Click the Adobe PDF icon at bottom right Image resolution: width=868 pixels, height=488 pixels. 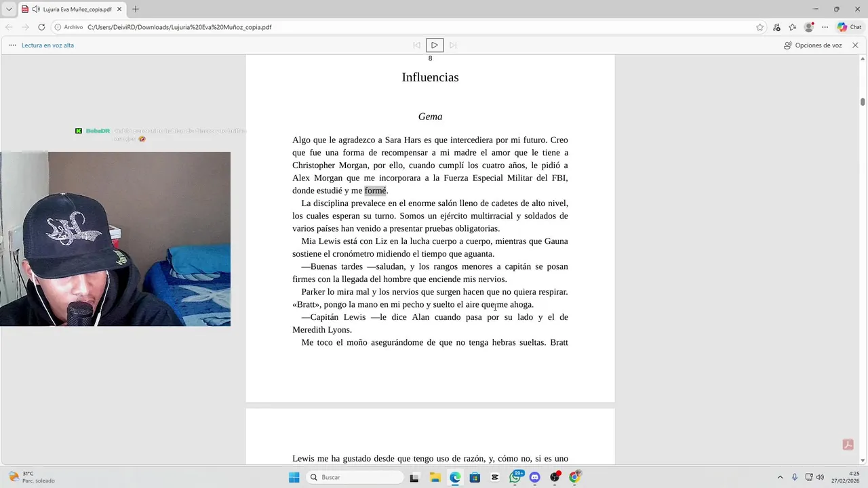[x=848, y=445]
